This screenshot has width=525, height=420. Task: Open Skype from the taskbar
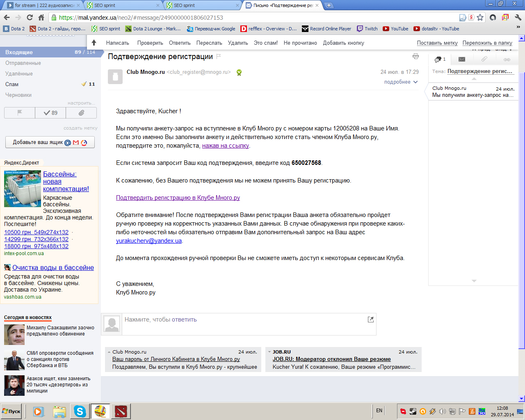point(80,411)
